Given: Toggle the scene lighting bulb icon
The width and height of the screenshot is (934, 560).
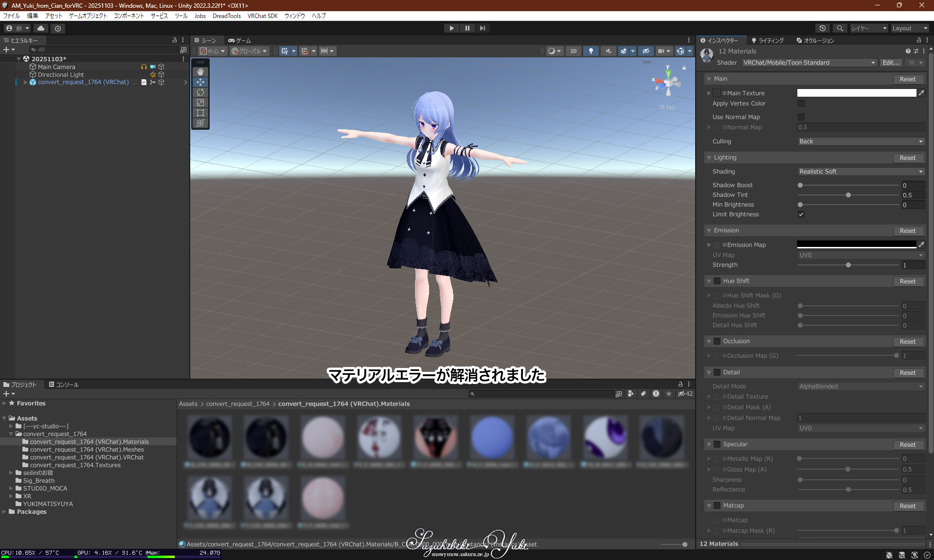Looking at the screenshot, I should pyautogui.click(x=591, y=51).
